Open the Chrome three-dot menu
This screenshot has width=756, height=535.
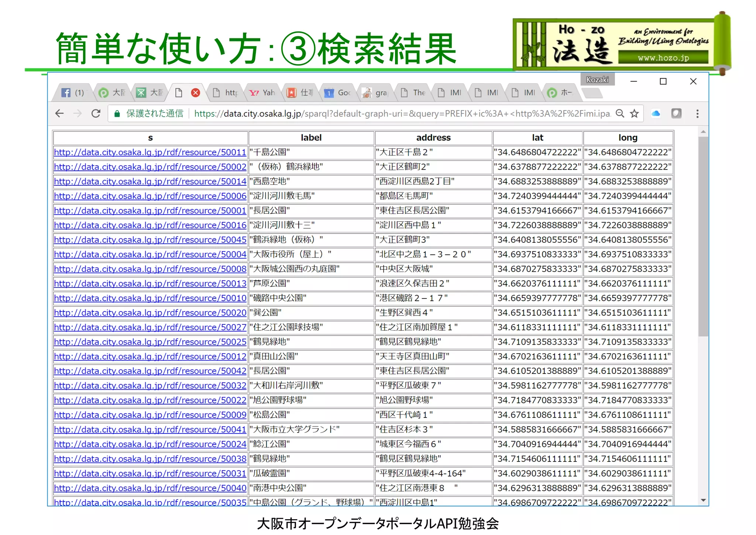pos(697,113)
